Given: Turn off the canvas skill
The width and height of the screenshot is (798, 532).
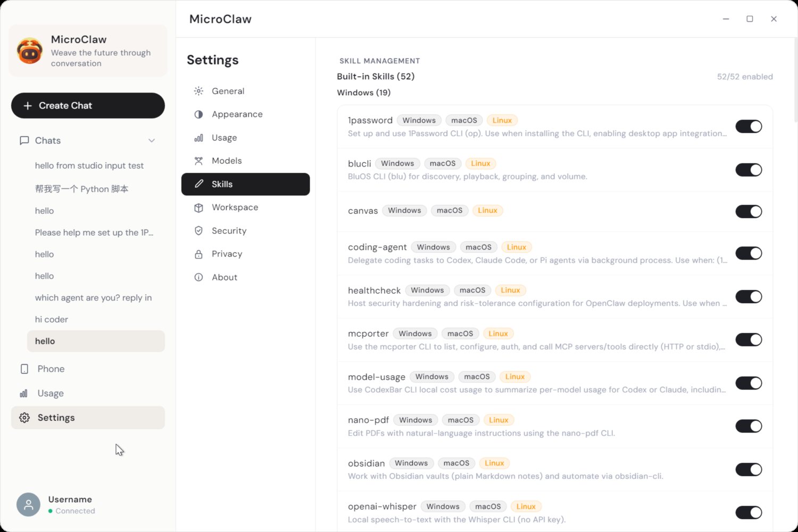Looking at the screenshot, I should pyautogui.click(x=749, y=211).
